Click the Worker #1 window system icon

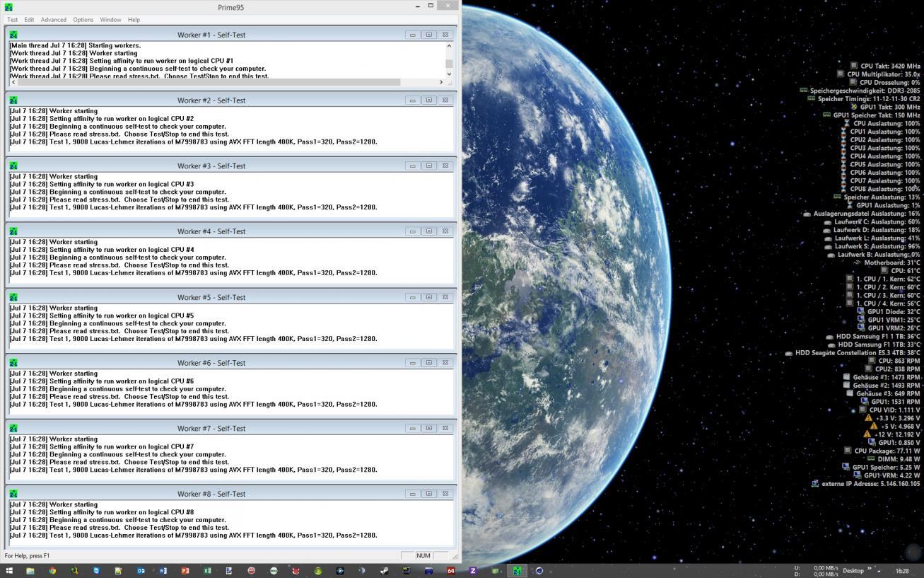click(13, 35)
